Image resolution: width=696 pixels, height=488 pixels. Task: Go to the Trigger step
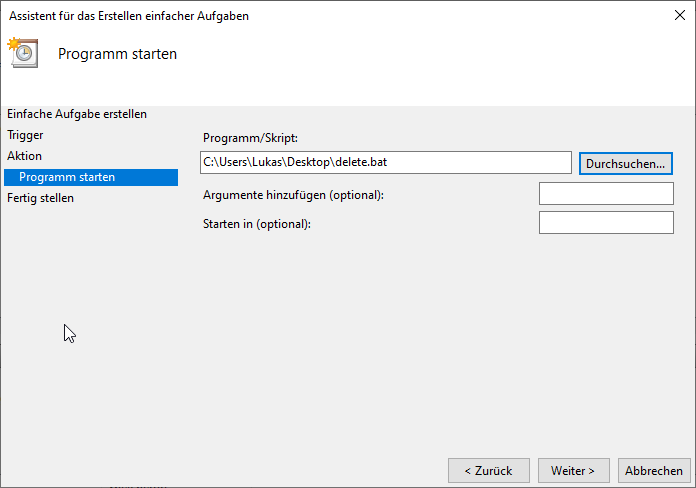tap(25, 134)
